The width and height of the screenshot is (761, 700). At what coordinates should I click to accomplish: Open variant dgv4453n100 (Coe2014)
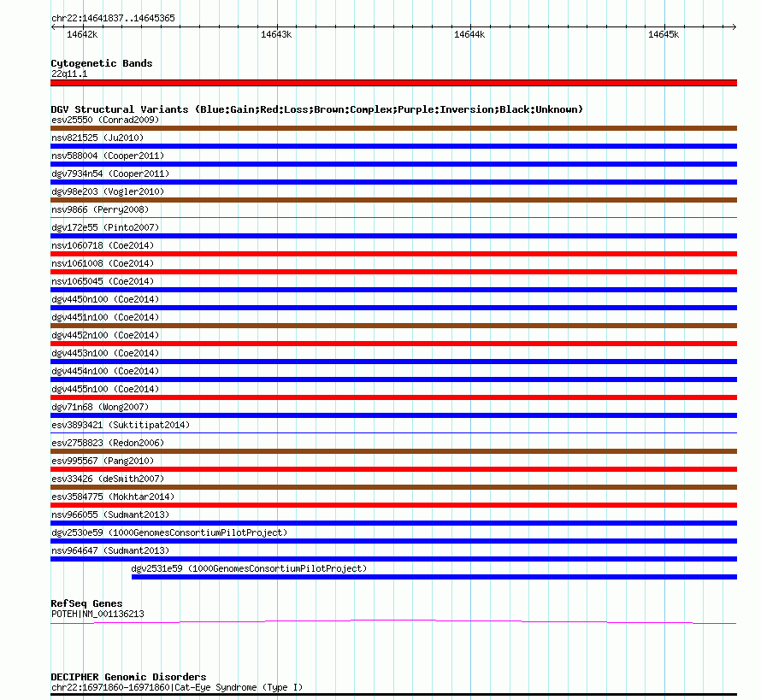[x=105, y=353]
